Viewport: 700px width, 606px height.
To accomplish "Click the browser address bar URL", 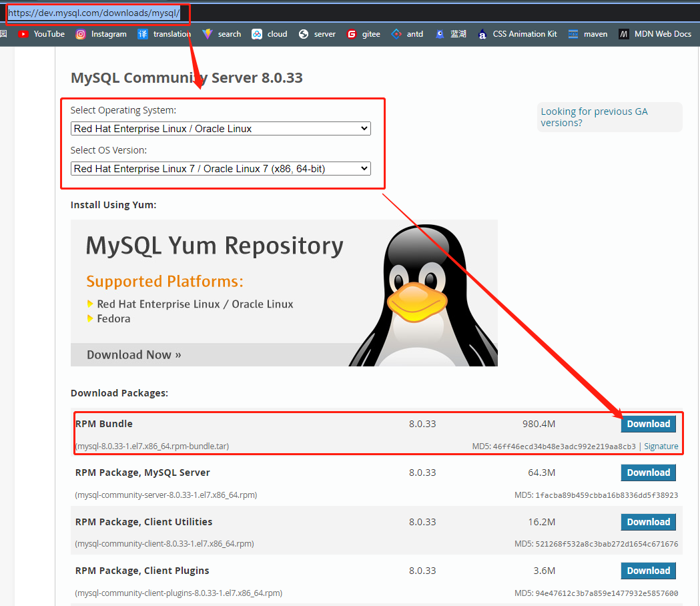I will [x=94, y=13].
